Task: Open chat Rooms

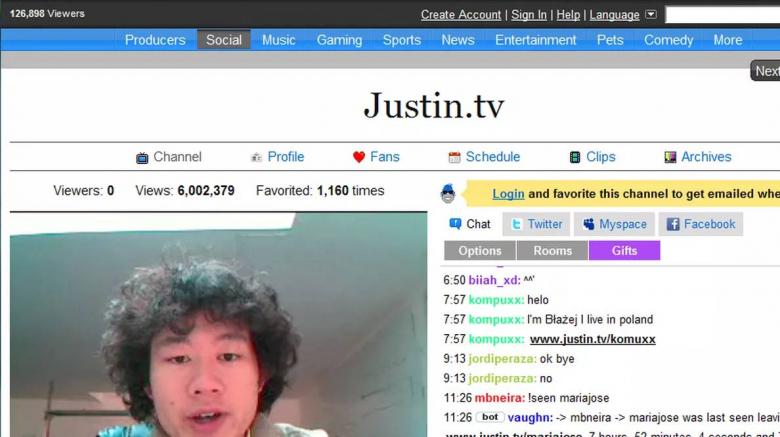Action: click(552, 251)
